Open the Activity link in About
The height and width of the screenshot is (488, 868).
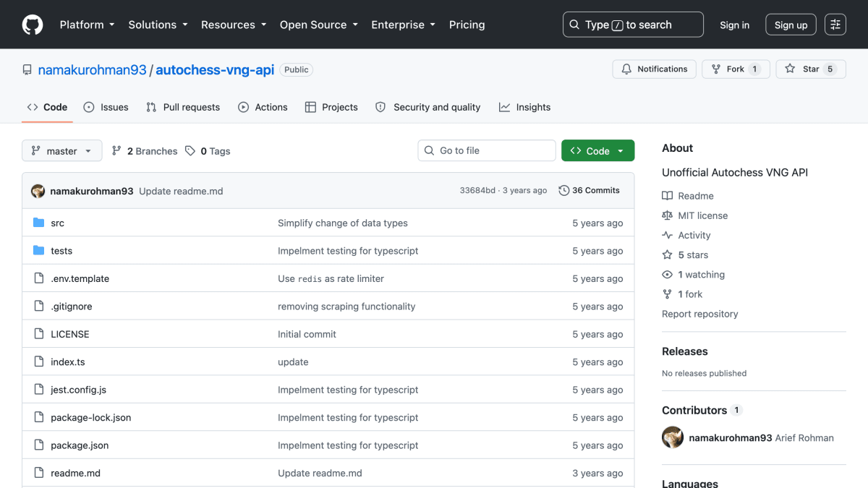point(686,235)
